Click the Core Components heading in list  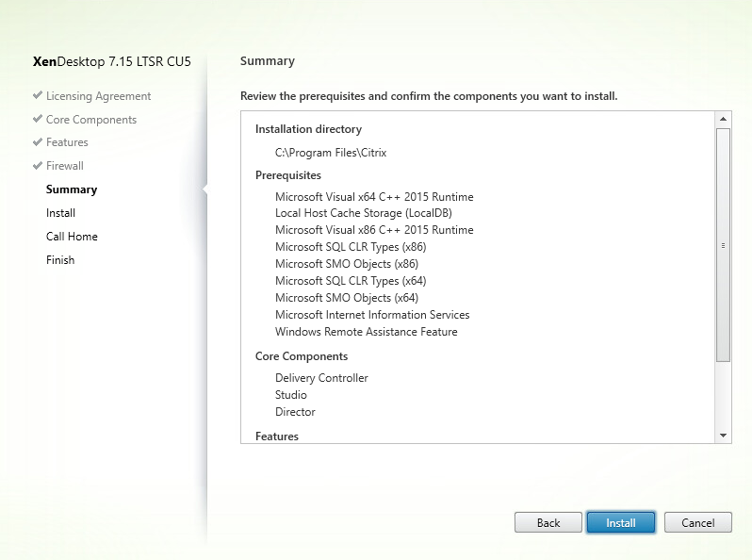302,356
